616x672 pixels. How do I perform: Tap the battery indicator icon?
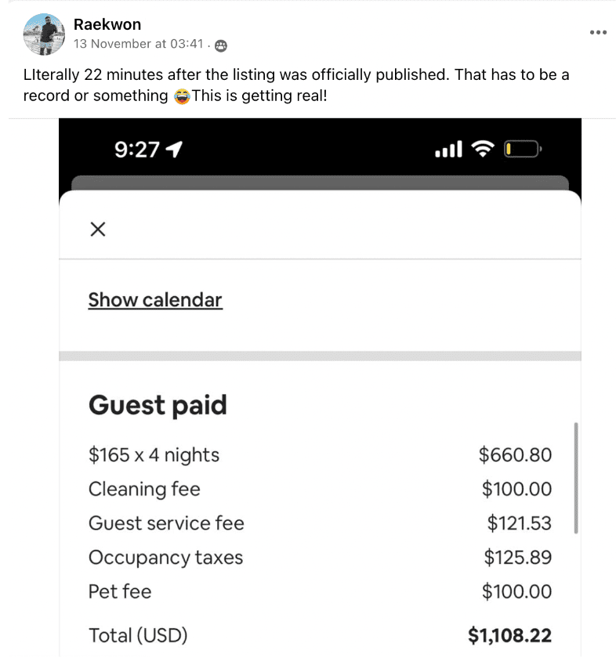522,149
